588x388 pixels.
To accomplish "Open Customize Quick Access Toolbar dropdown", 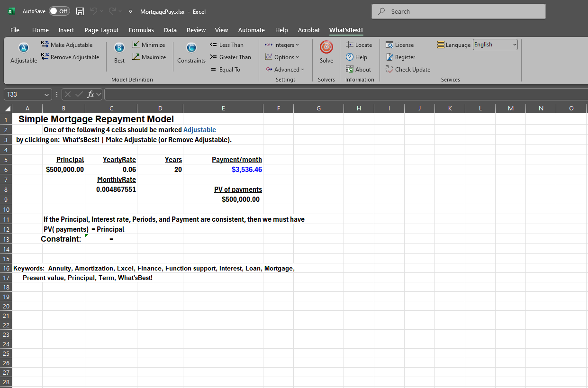I will [x=130, y=11].
